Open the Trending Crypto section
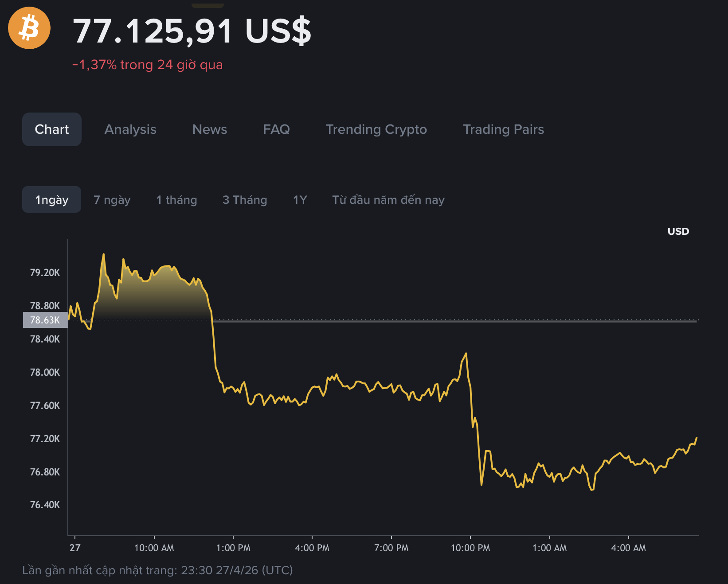 376,129
